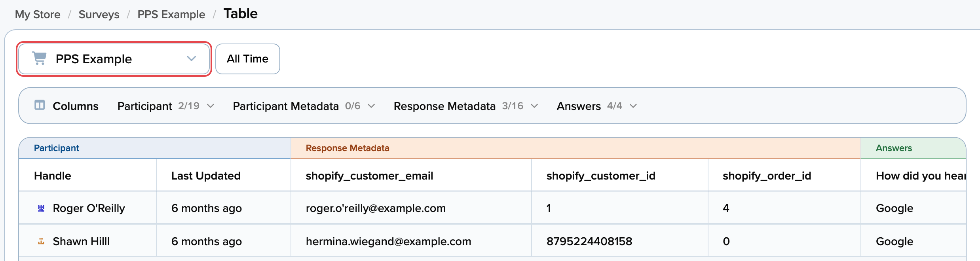
Task: Click the shopify_customer_email column header
Action: [x=411, y=175]
